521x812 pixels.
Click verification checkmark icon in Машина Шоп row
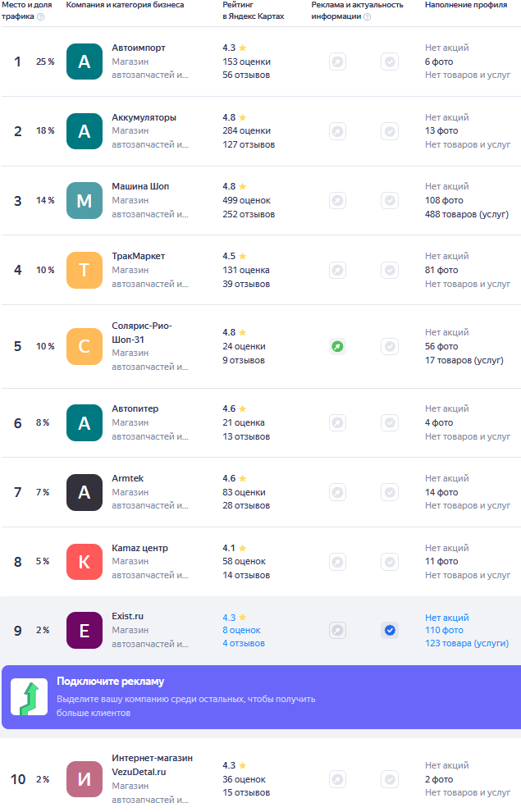point(390,200)
